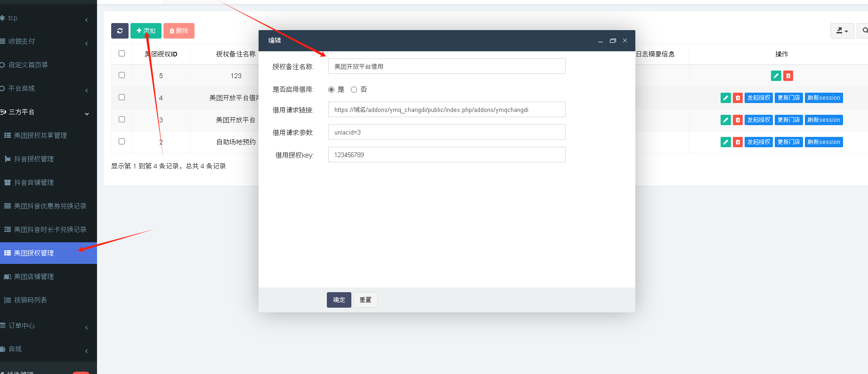Image resolution: width=868 pixels, height=374 pixels.
Task: Expand the tcp sidebar menu
Action: (49, 18)
